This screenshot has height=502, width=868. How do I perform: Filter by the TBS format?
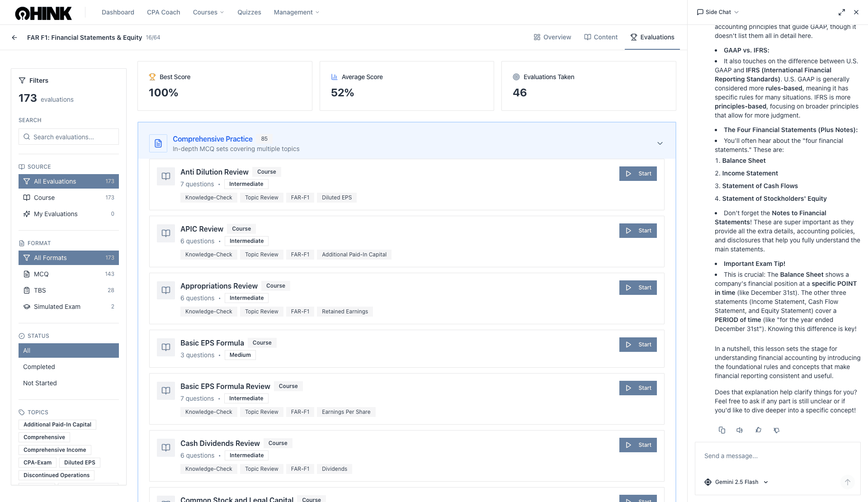[x=39, y=290]
